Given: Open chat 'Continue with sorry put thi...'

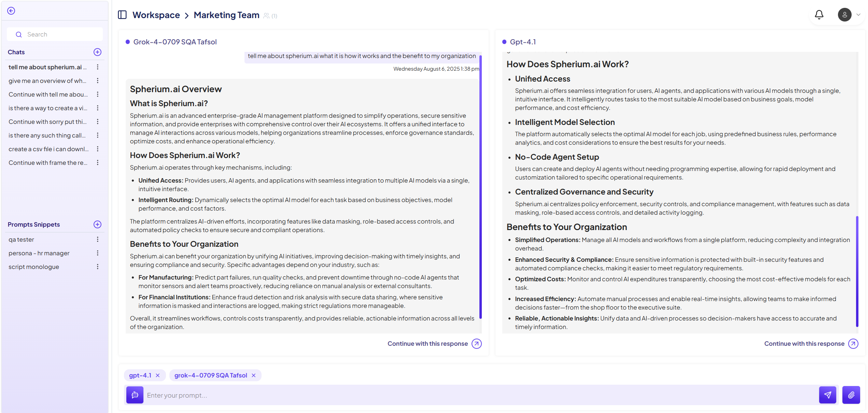Looking at the screenshot, I should pyautogui.click(x=48, y=122).
